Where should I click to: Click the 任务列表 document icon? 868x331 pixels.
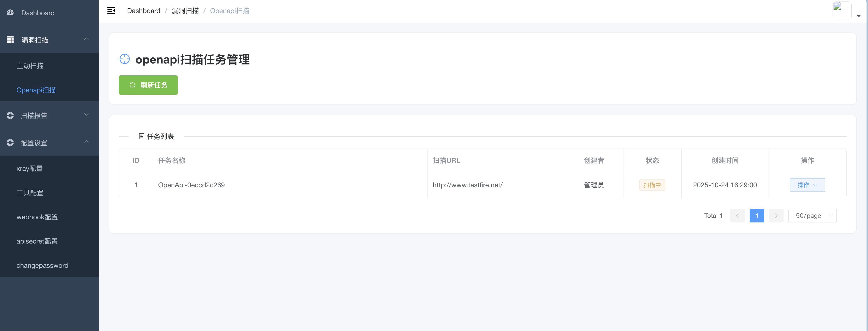[x=141, y=136]
